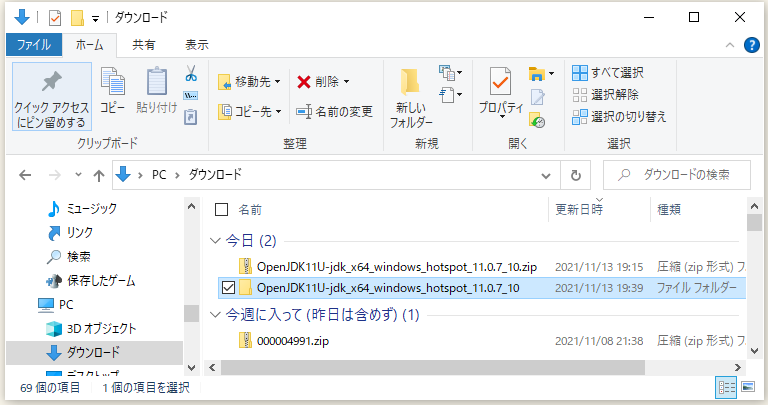Click quick access toolbar new folder icon
This screenshot has height=405, width=768.
tap(77, 18)
